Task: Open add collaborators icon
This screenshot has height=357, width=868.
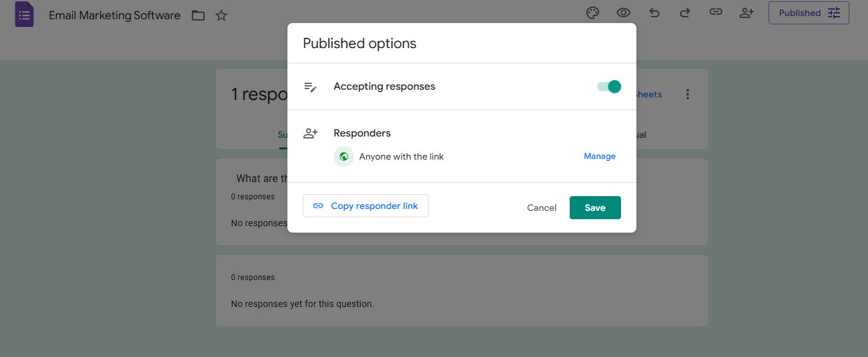Action: coord(746,13)
